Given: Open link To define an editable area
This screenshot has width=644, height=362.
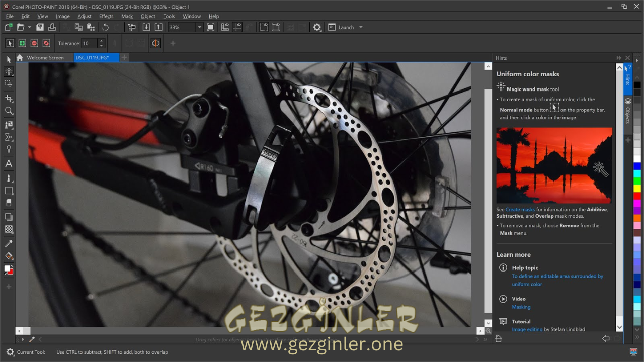Looking at the screenshot, I should [557, 280].
